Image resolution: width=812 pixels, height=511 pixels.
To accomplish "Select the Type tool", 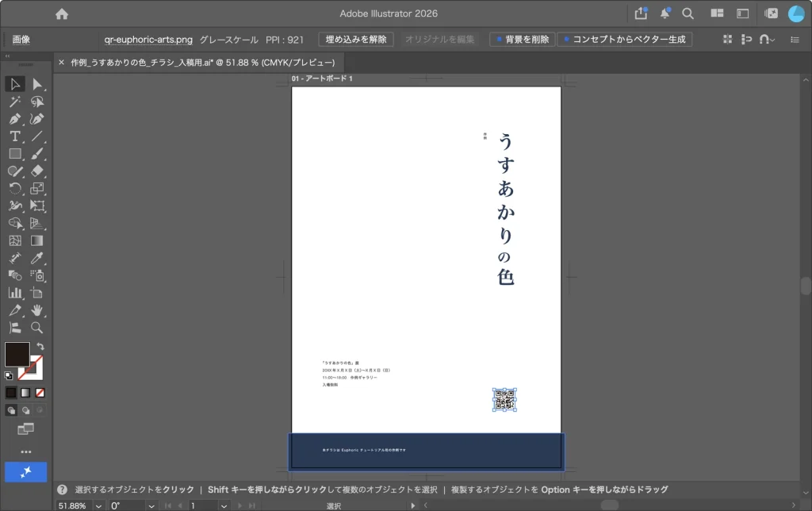I will coord(15,136).
